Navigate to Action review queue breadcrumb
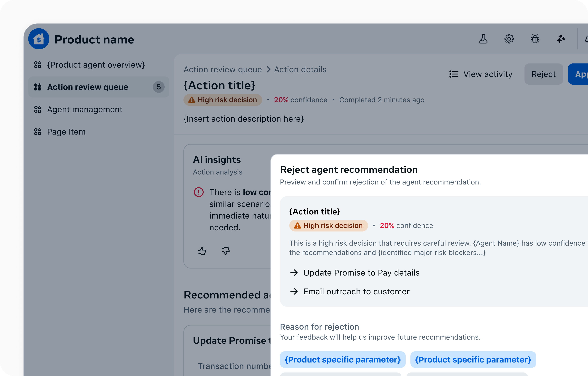 [x=222, y=70]
